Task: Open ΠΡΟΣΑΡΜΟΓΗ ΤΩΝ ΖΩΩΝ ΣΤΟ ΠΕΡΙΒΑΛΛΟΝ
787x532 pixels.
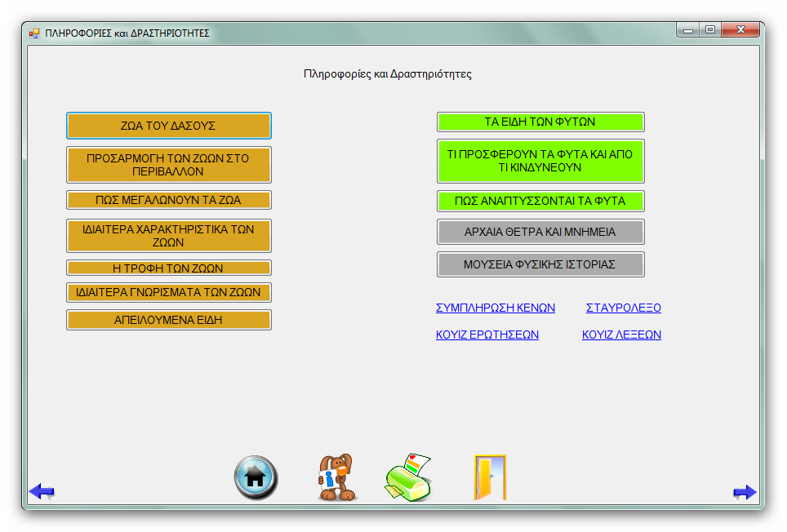Action: (169, 165)
